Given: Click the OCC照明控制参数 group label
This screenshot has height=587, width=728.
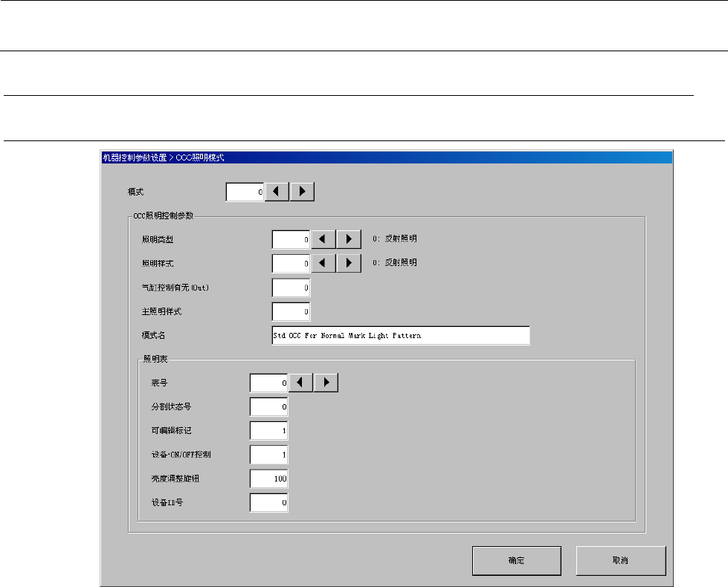Looking at the screenshot, I should [164, 215].
